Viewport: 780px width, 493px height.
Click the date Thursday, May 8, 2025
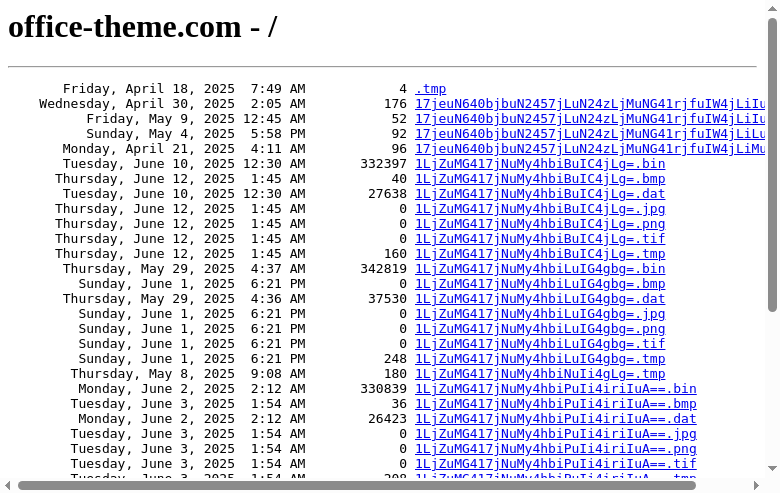(x=153, y=374)
